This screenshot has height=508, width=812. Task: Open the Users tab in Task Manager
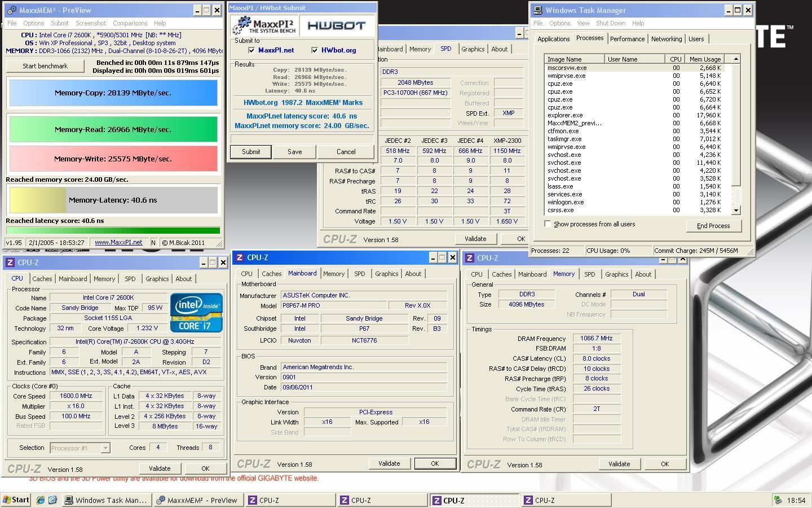coord(696,39)
